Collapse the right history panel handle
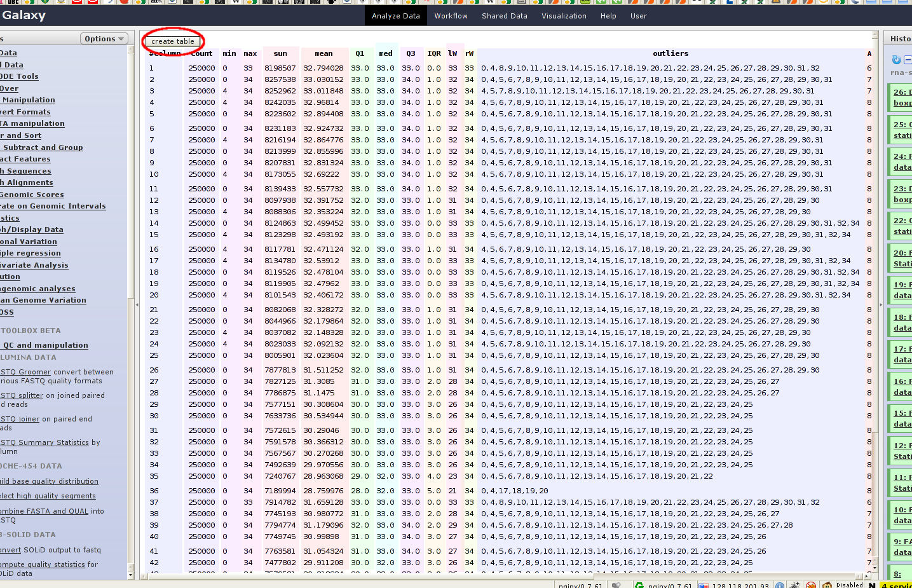 [881, 305]
